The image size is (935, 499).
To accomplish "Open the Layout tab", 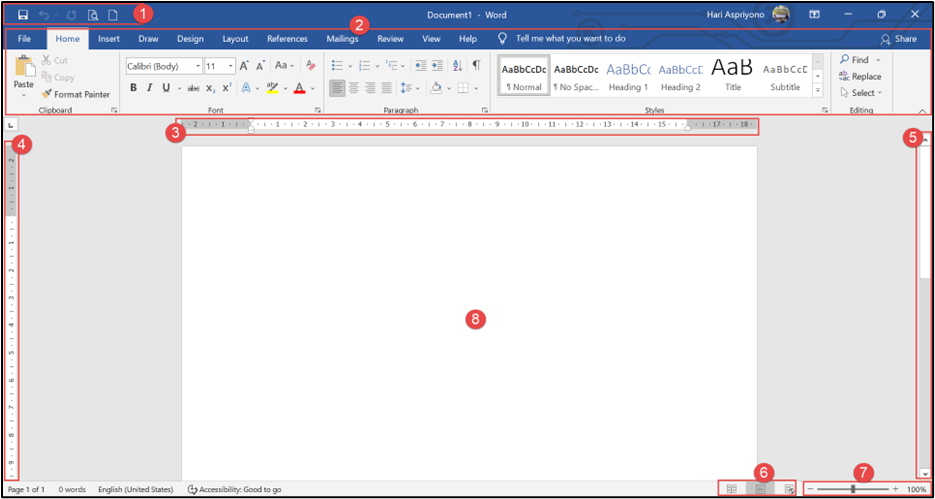I will [235, 39].
